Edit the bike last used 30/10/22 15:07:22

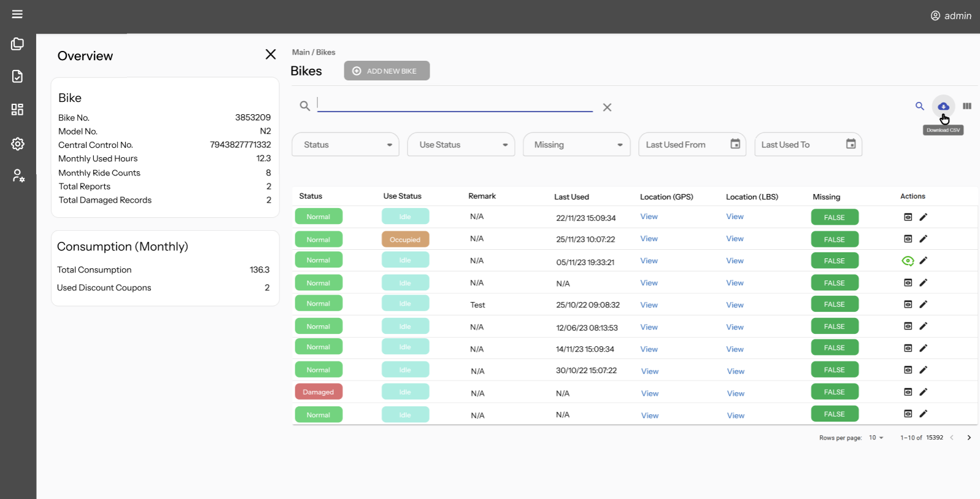(924, 369)
